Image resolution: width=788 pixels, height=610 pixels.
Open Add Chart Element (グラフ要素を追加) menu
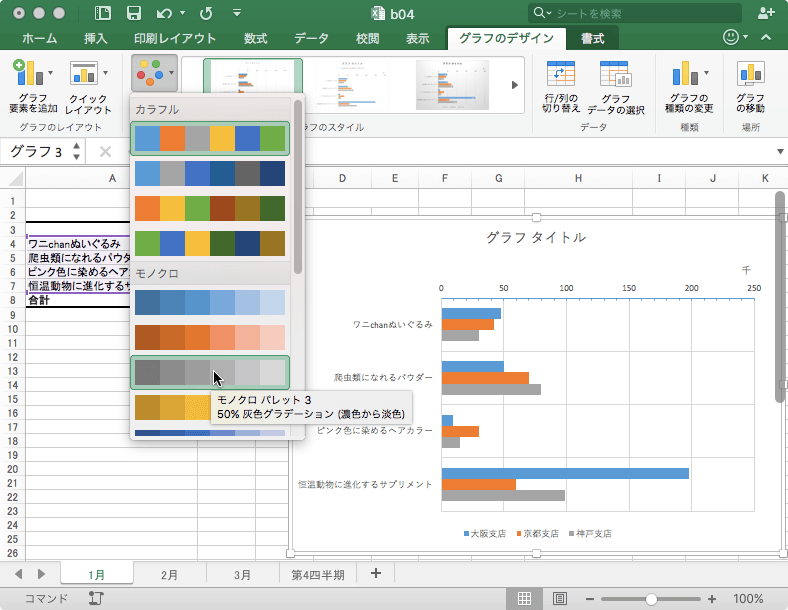click(33, 85)
